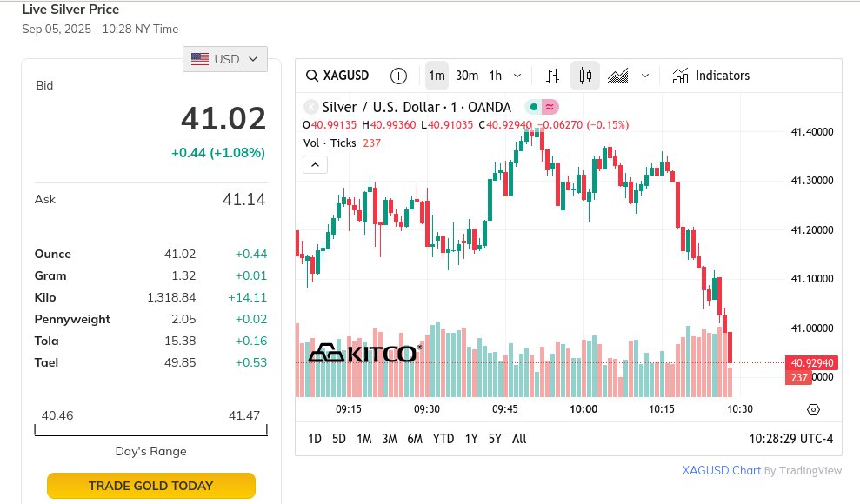Switch to 5D date range
860x504 pixels.
339,439
